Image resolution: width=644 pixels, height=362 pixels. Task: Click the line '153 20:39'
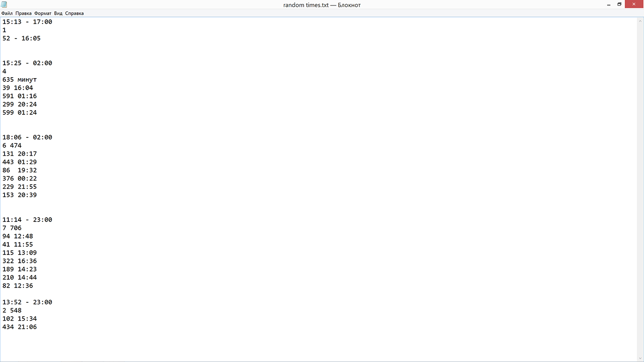click(19, 195)
